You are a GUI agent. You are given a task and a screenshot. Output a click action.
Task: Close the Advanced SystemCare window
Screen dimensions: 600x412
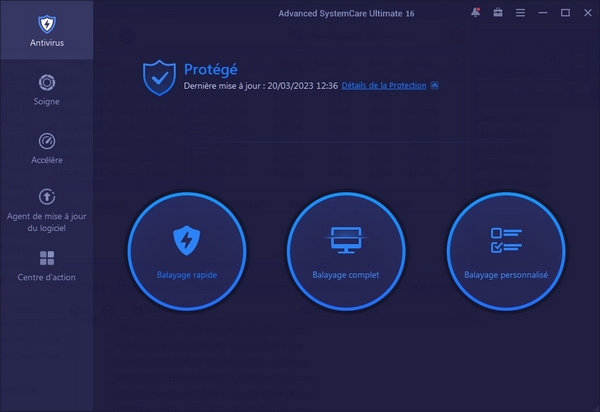pos(586,13)
